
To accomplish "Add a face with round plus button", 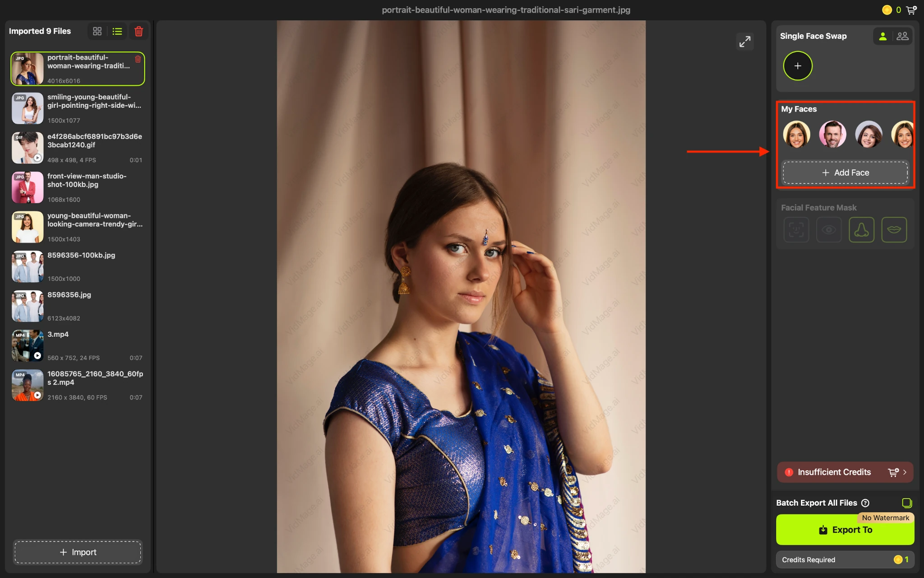I will click(798, 66).
